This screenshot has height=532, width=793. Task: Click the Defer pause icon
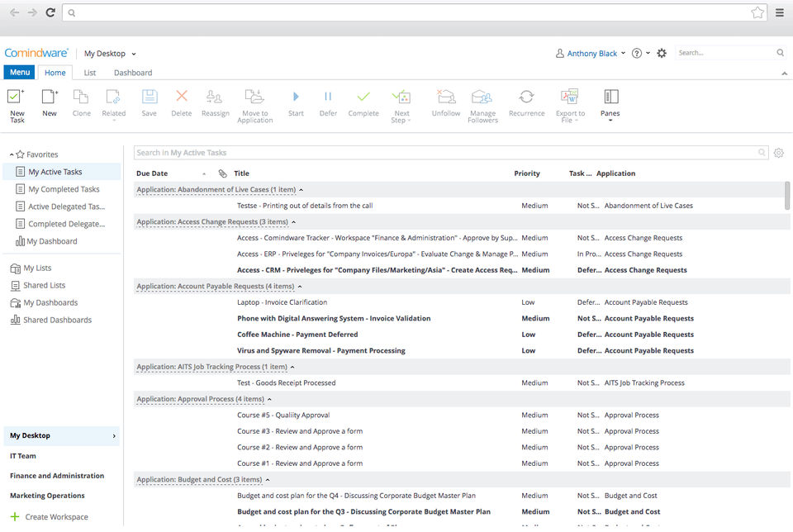[x=328, y=97]
